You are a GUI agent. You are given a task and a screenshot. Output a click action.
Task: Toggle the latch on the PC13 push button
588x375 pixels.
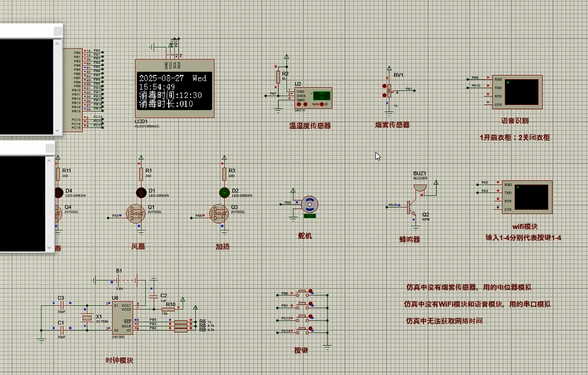click(x=311, y=315)
